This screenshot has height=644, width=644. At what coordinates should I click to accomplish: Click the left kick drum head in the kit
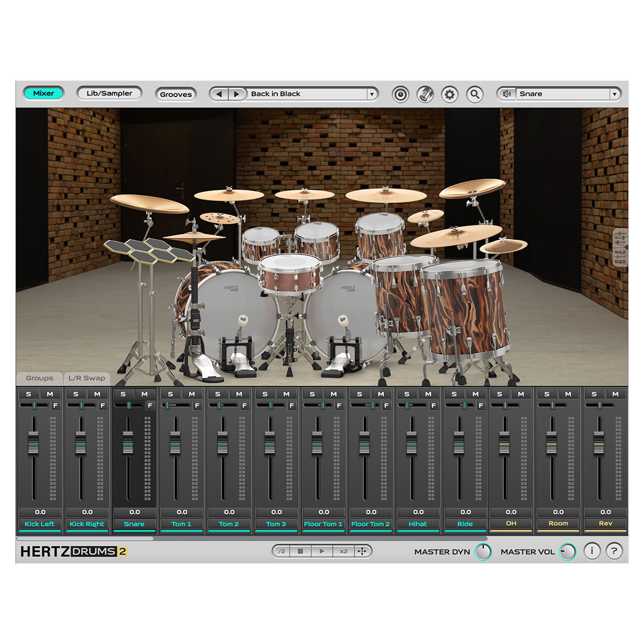click(233, 317)
